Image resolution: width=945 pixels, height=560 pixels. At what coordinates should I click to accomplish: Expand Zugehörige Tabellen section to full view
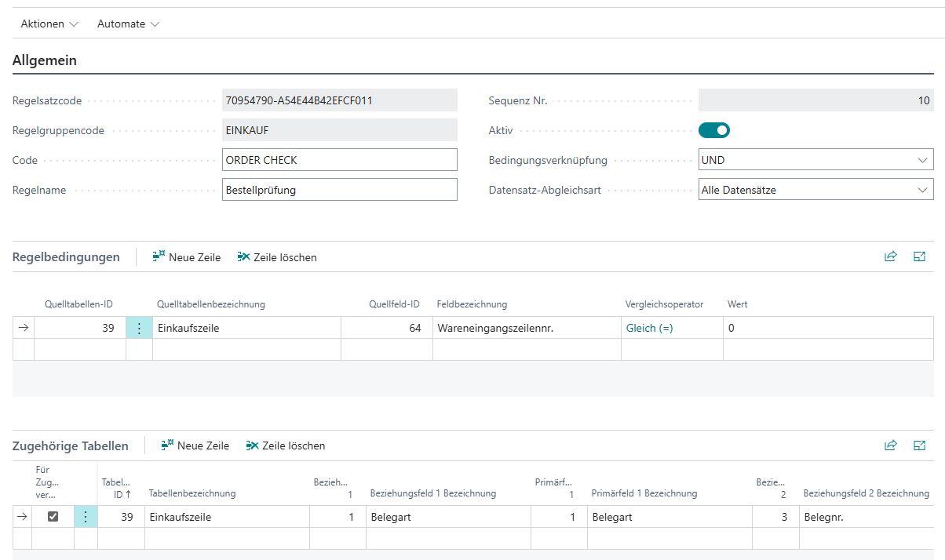tap(920, 445)
